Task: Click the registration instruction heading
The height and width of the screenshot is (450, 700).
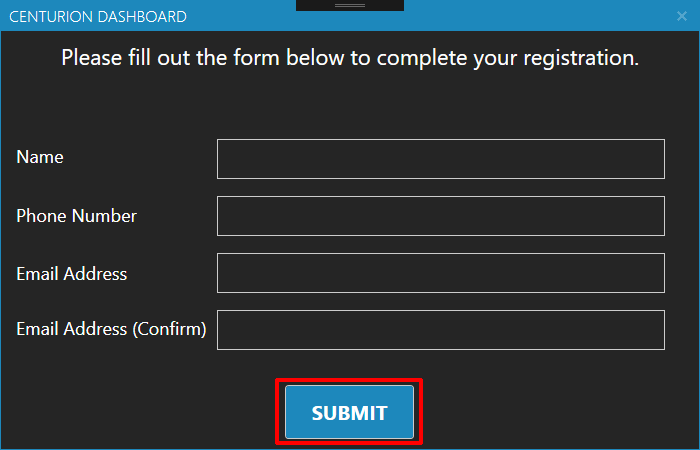Action: [x=350, y=58]
